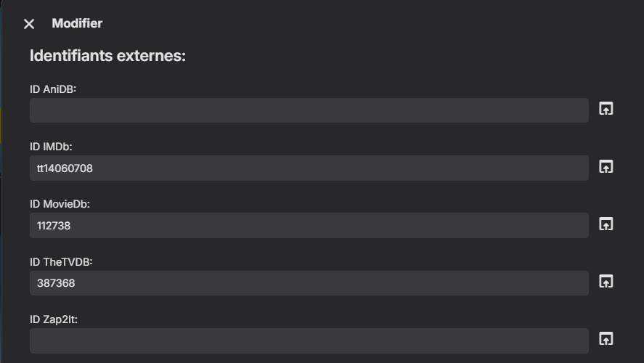Click the "Identifiants externes:" section heading
Viewport: 644px width, 363px height.
107,56
